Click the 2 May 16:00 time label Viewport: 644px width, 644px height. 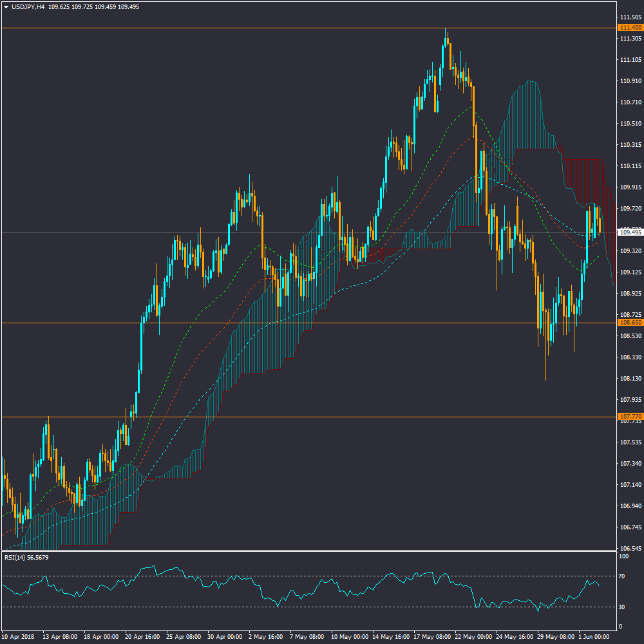click(x=265, y=636)
